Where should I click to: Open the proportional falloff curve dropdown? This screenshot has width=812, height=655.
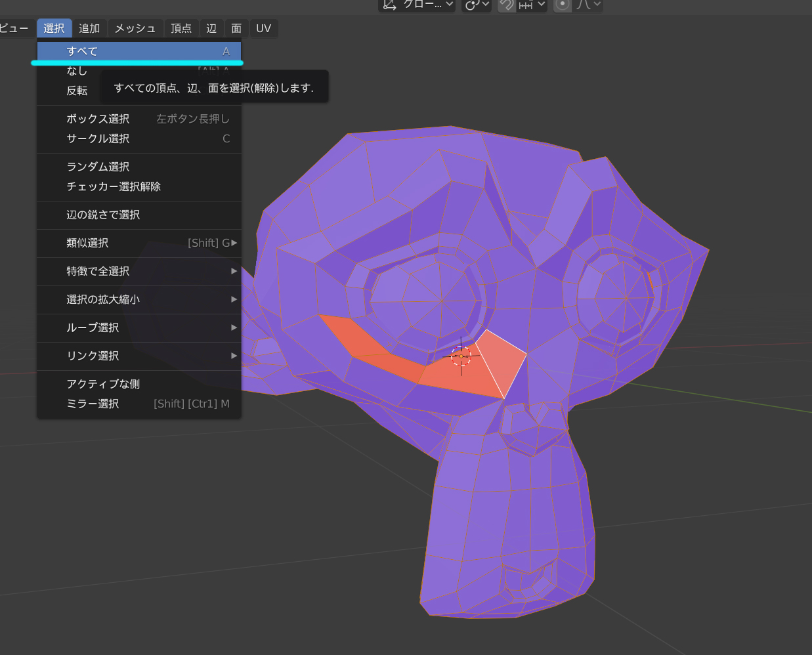pyautogui.click(x=588, y=5)
